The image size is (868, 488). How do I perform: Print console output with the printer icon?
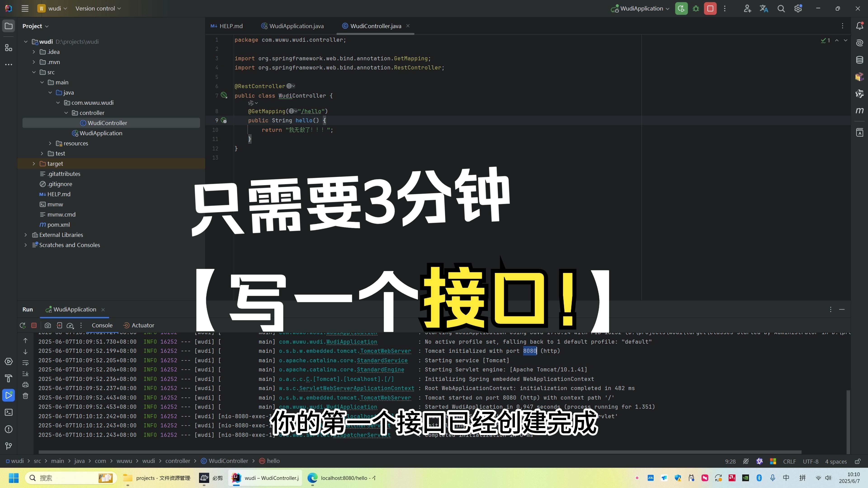[25, 385]
